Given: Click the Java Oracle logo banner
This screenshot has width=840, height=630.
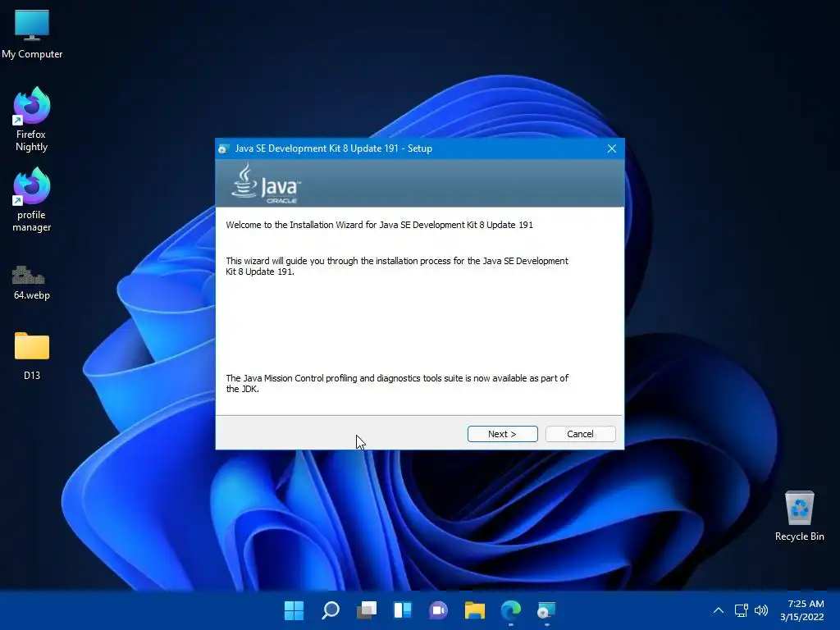Looking at the screenshot, I should (267, 183).
